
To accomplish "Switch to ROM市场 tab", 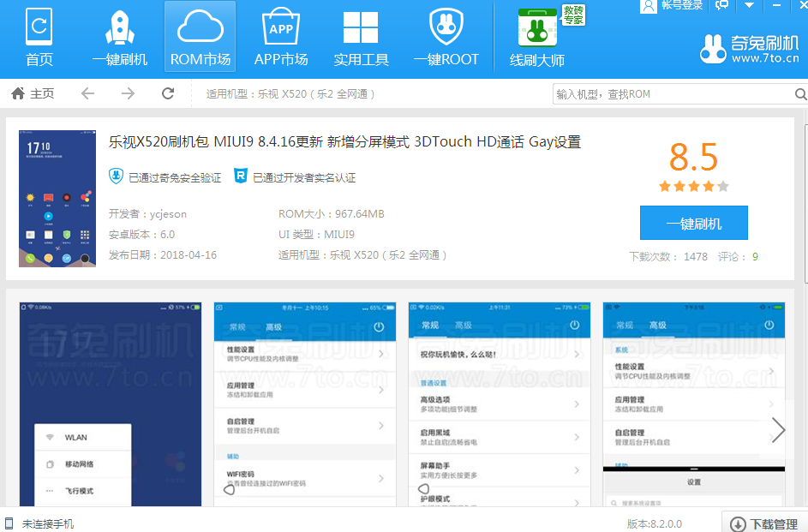I will [x=200, y=36].
